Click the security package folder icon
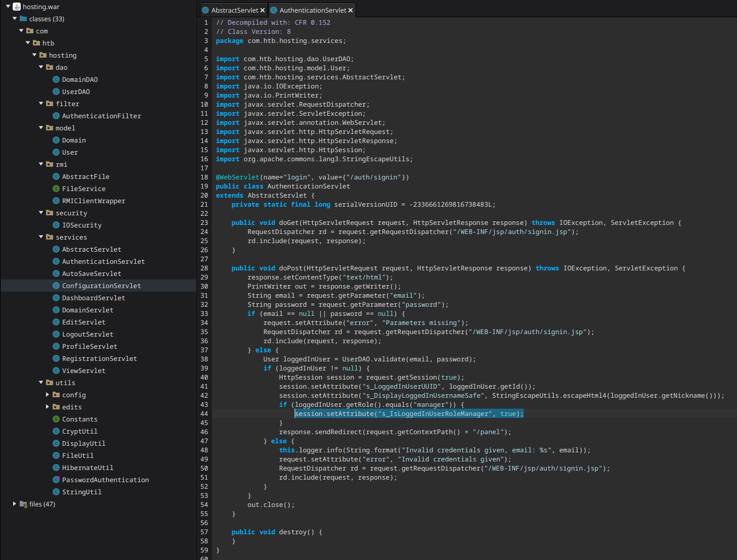 point(50,213)
